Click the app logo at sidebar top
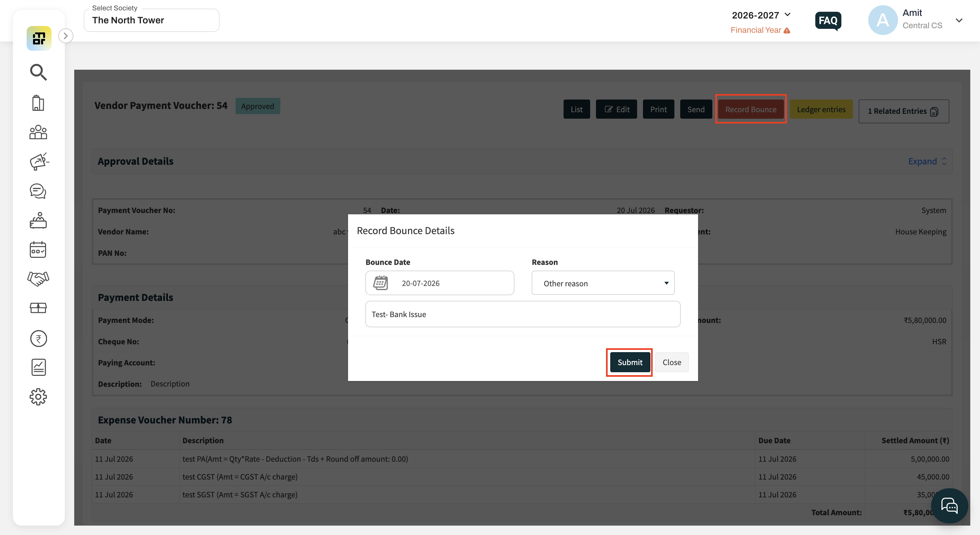This screenshot has height=535, width=980. 39,38
